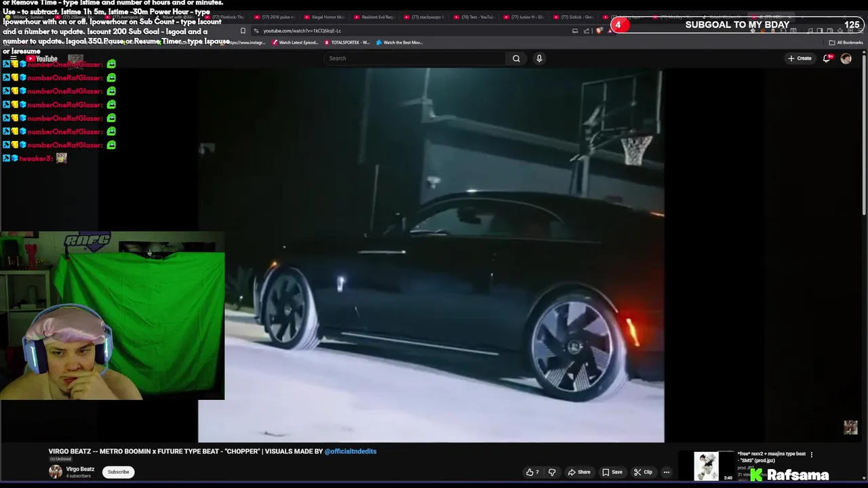The height and width of the screenshot is (488, 868).
Task: Open the @officialtndedits link in title
Action: (x=350, y=451)
